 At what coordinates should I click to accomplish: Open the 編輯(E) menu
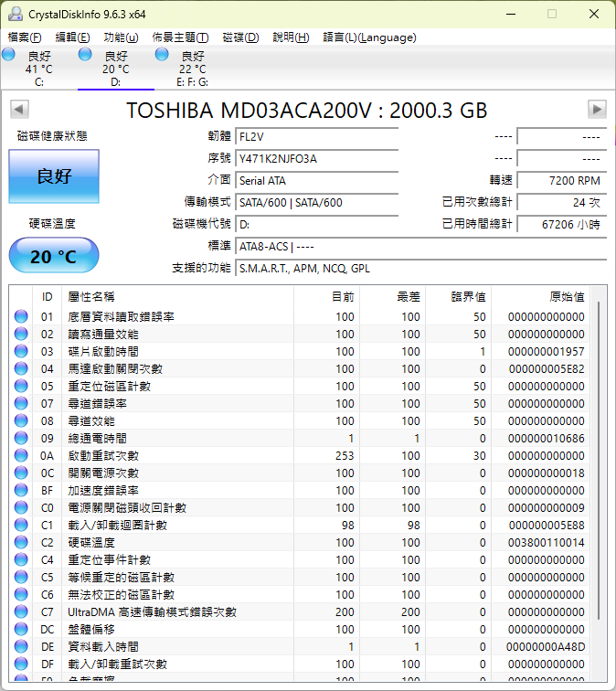[x=73, y=37]
